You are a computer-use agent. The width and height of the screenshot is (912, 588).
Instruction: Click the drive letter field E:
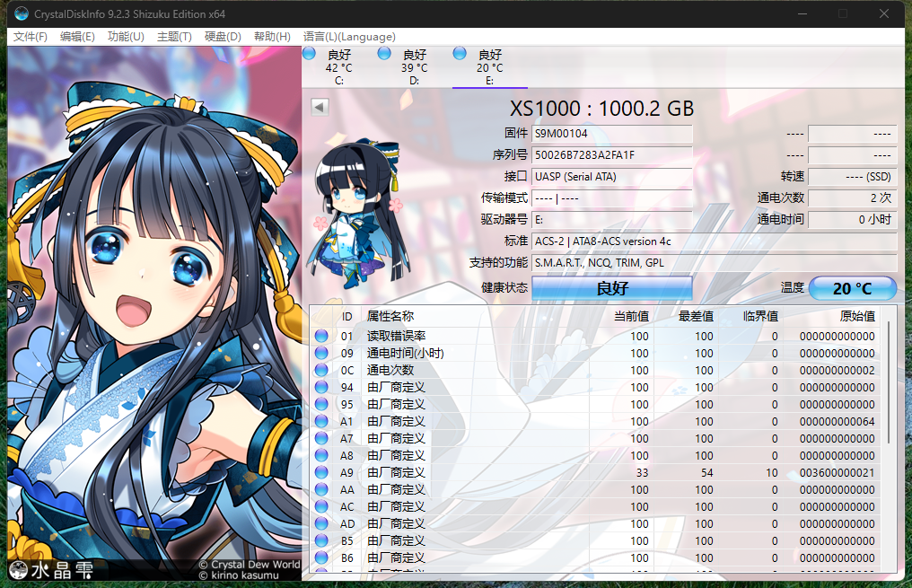click(x=612, y=219)
